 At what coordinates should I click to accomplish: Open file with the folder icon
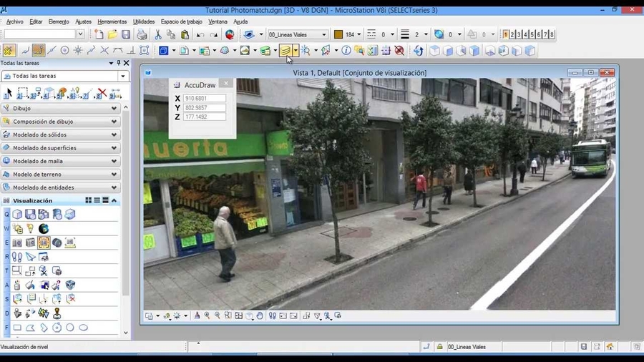coord(112,34)
